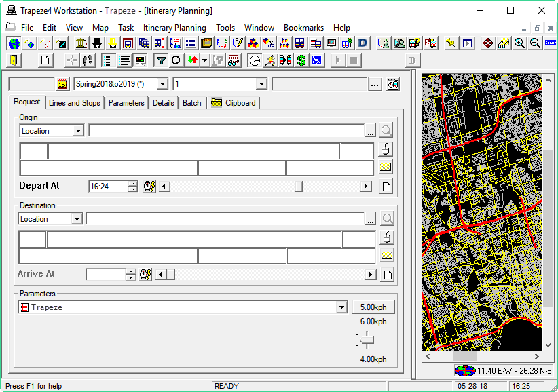Image resolution: width=558 pixels, height=392 pixels.
Task: Click the wheelchair accessibility icon
Action: coord(315,60)
